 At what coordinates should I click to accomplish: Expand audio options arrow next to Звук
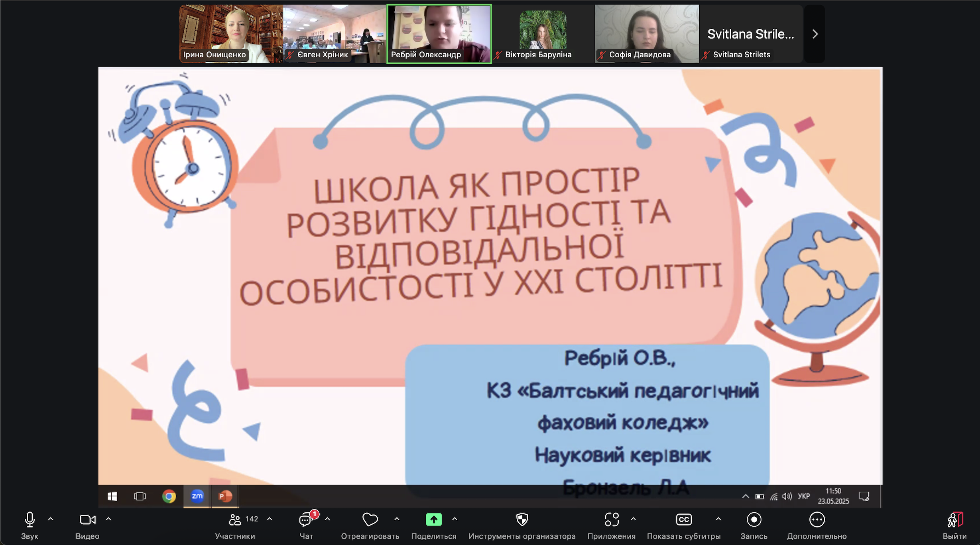pos(51,519)
